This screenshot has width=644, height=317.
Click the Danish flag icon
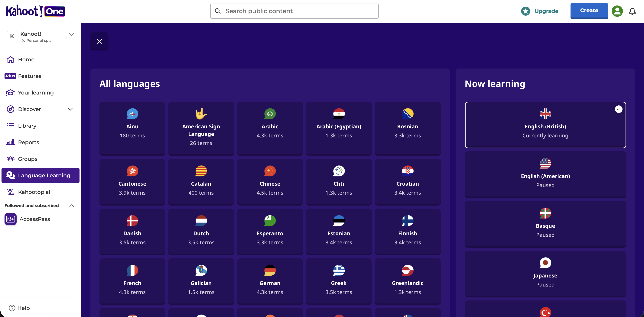(132, 221)
